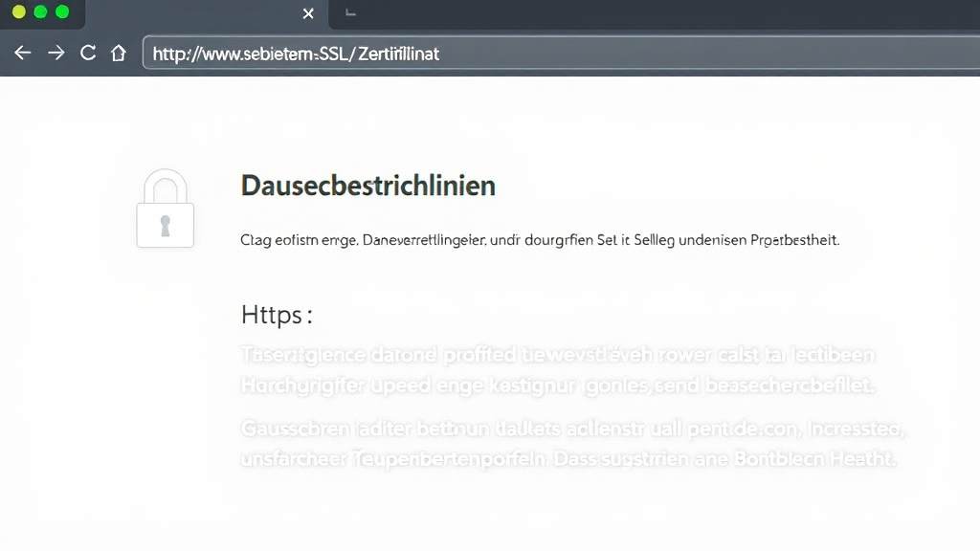
Task: Click the "Https:" section heading
Action: click(277, 314)
